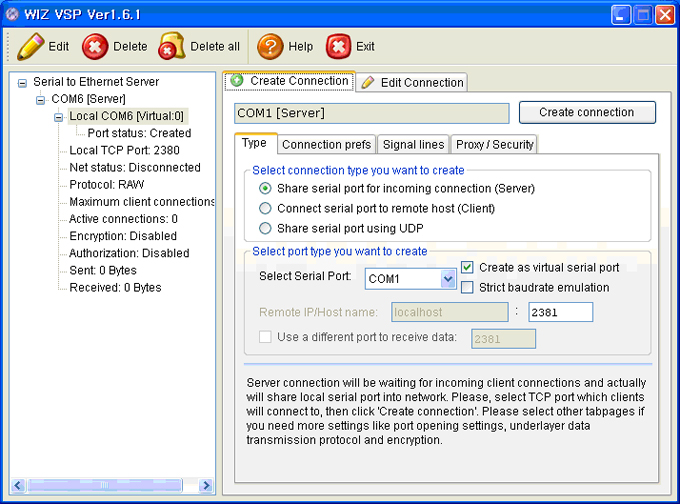Click the tree panel scroll-right arrow
The image size is (680, 504).
[x=206, y=485]
